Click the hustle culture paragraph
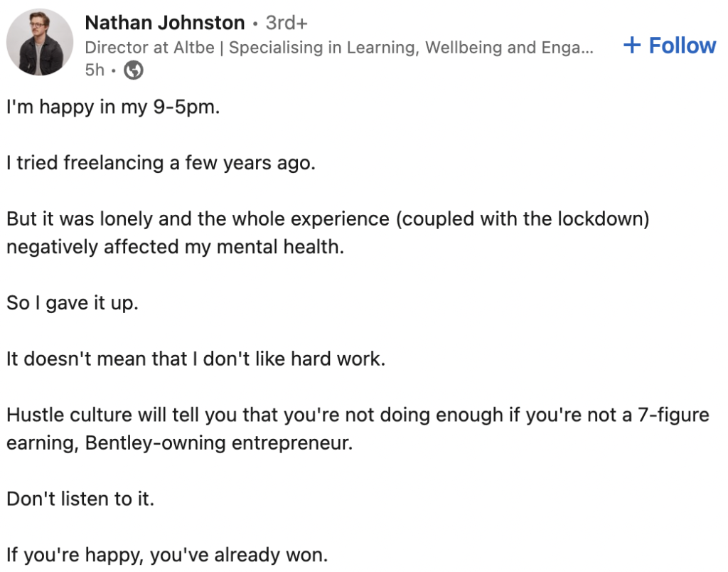Image resolution: width=728 pixels, height=572 pixels. coord(355,415)
